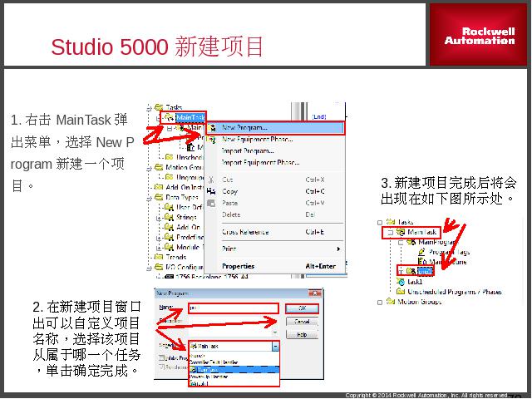The width and height of the screenshot is (532, 399).
Task: Click the Copy icon in context menu
Action: click(211, 191)
